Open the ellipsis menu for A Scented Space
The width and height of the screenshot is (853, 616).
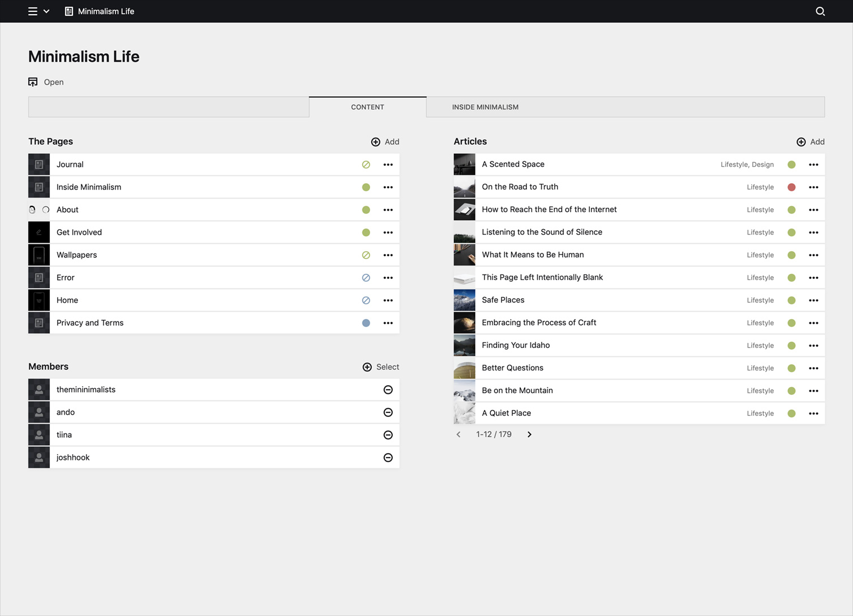tap(813, 164)
